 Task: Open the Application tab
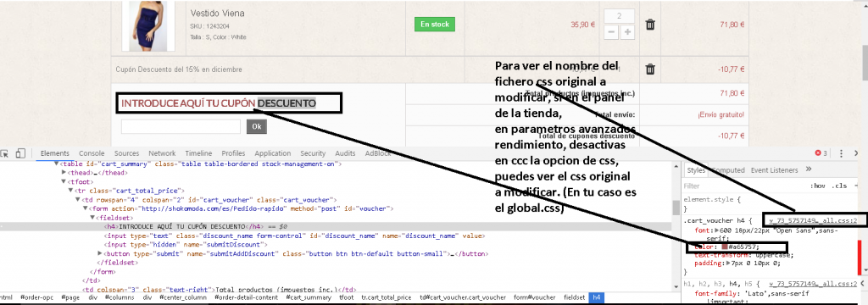(x=272, y=153)
